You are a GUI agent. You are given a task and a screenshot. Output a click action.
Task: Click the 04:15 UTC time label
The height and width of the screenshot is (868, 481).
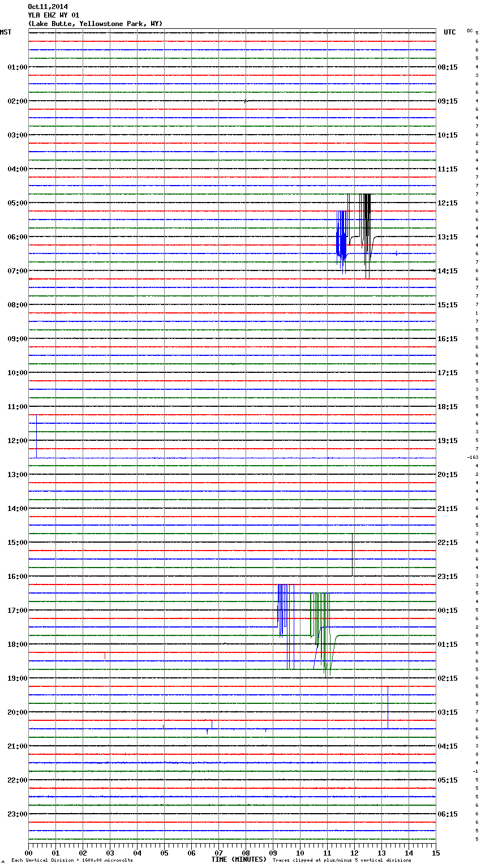point(448,746)
